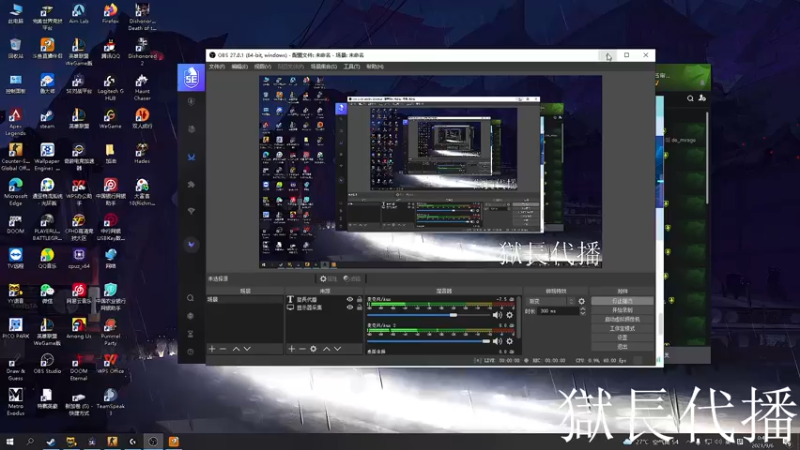The height and width of the screenshot is (450, 800).
Task: Click OBS icon on the taskbar
Action: (x=153, y=442)
